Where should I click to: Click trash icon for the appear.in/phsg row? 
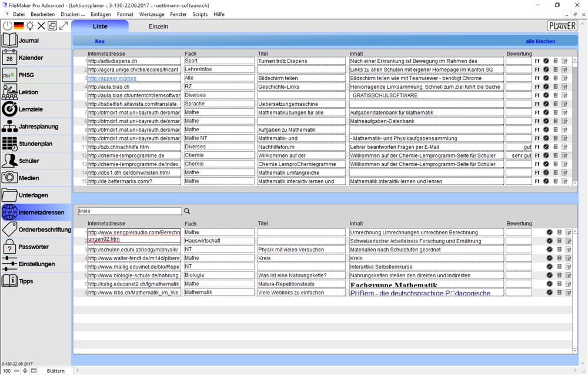[556, 78]
